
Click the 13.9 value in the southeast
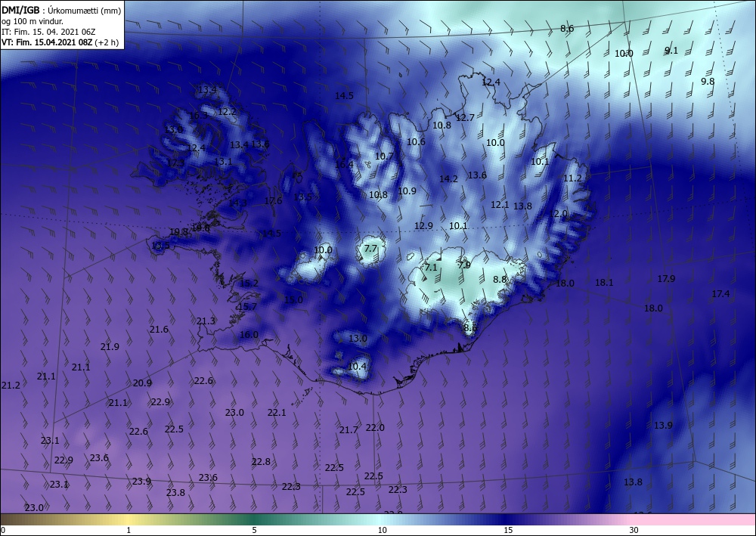click(663, 425)
